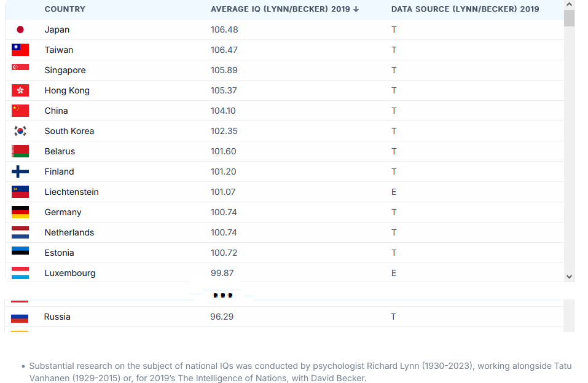Click the IQ value 105.89
The image size is (588, 383).
(x=224, y=70)
